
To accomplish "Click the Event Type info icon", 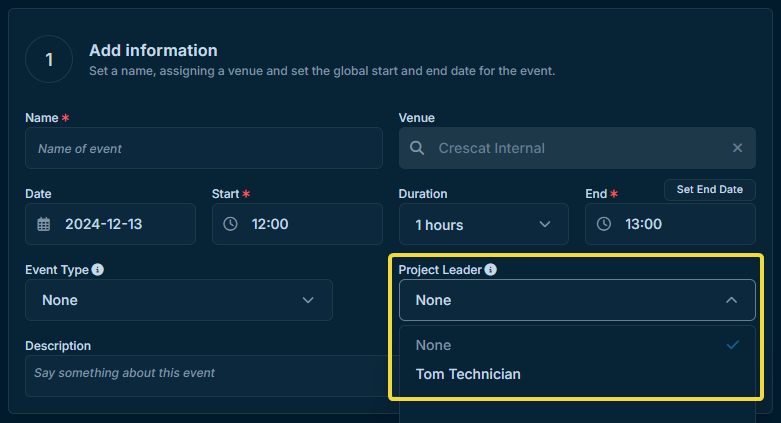I will click(x=98, y=270).
